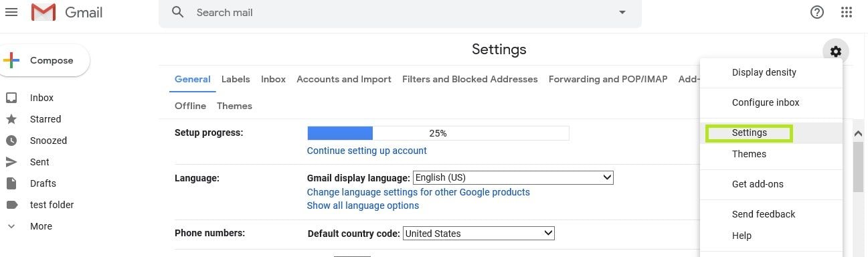Open the Snoozed clock icon

click(11, 141)
